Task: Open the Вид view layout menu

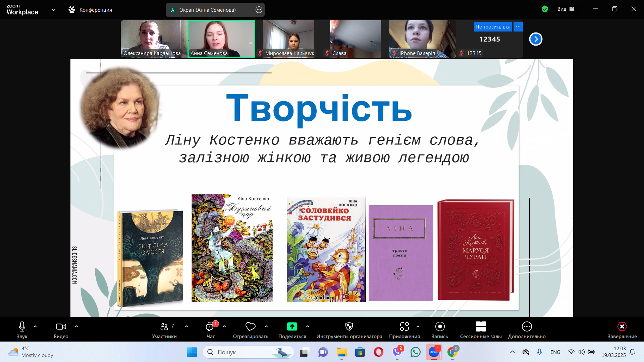Action: pyautogui.click(x=566, y=9)
